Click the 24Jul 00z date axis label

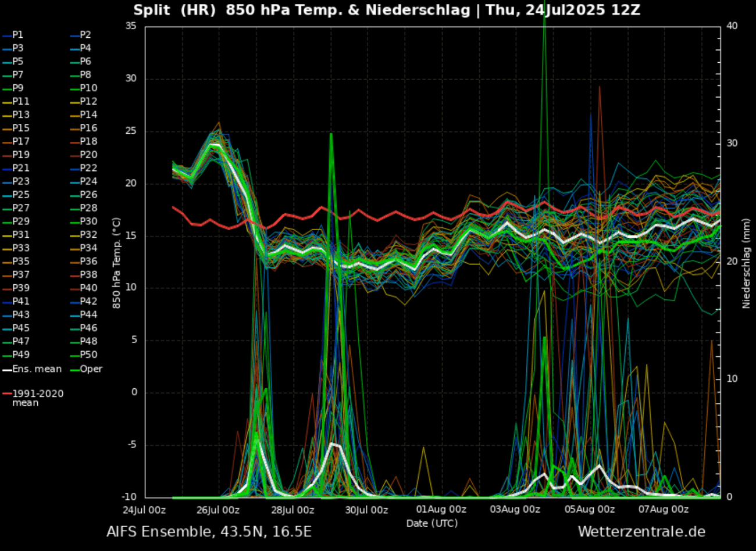click(x=144, y=510)
